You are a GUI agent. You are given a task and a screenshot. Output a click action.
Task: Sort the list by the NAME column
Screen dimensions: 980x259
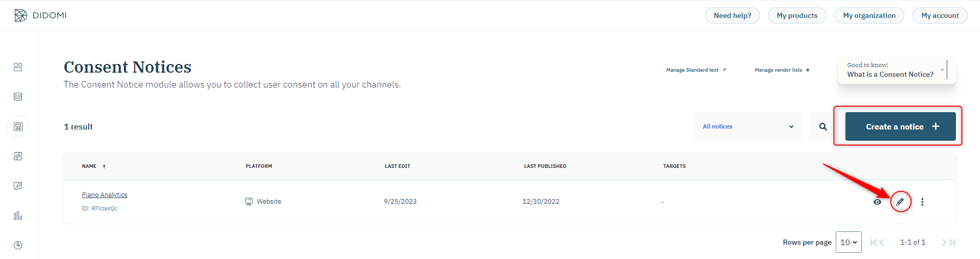(89, 166)
